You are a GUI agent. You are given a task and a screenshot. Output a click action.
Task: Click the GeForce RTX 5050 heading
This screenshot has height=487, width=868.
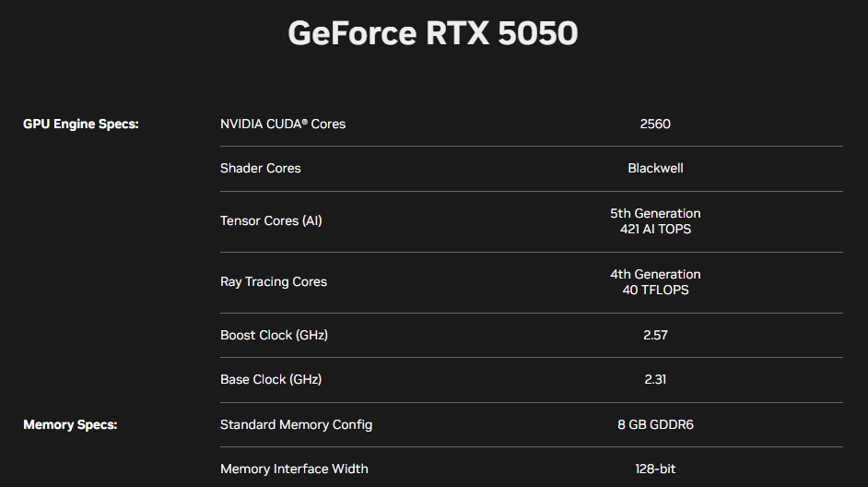(x=433, y=32)
